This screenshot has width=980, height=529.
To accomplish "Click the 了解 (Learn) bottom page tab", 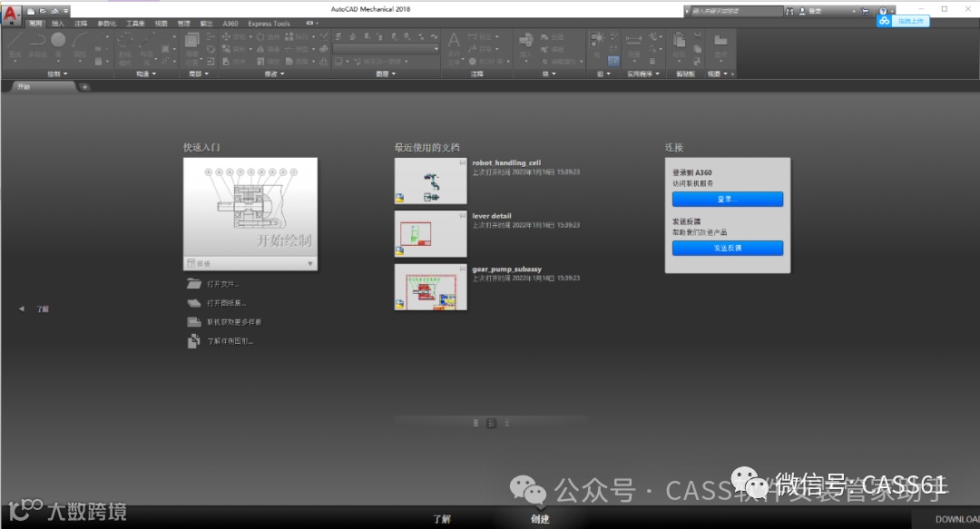I will click(442, 519).
